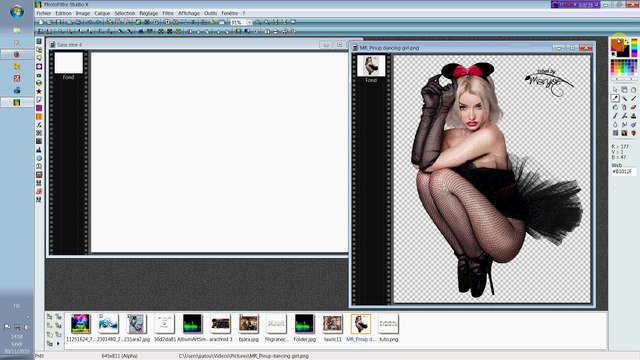Select the Spray can tool

624,107
